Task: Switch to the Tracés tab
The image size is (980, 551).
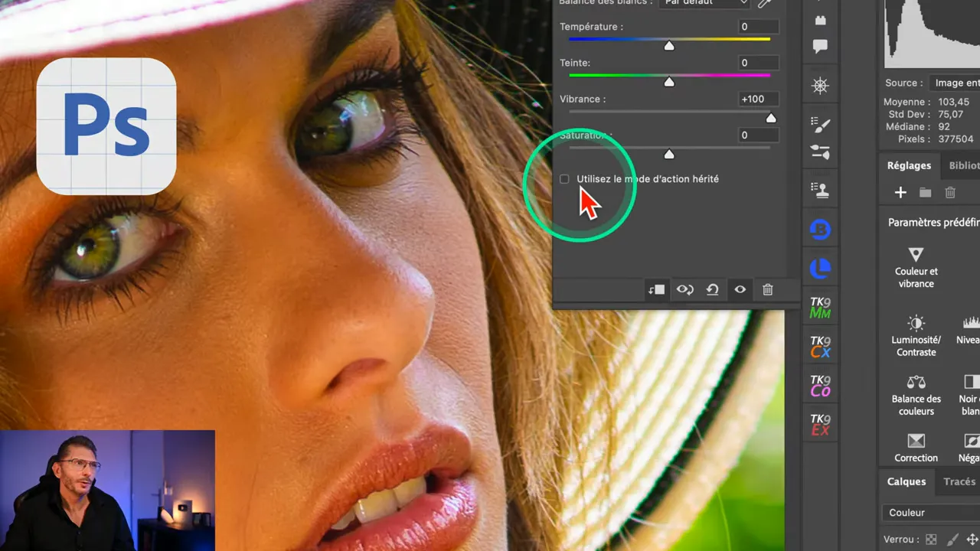Action: [x=959, y=481]
